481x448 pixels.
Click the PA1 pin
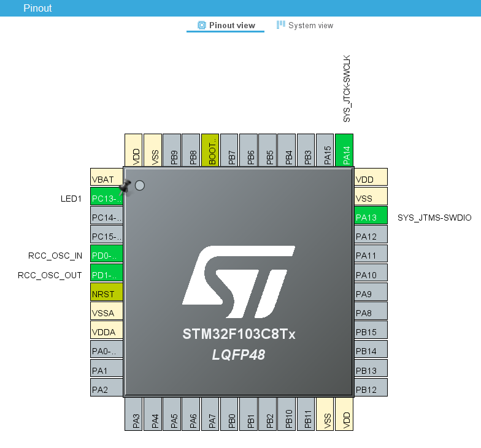pyautogui.click(x=107, y=368)
